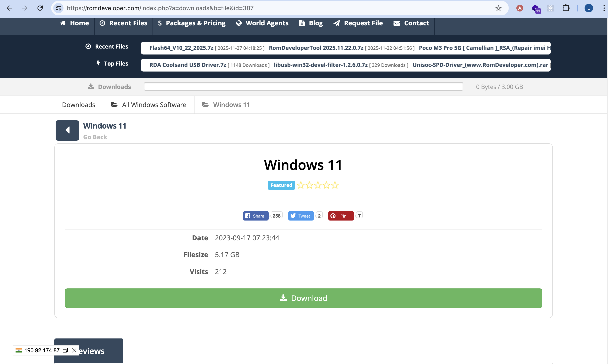Viewport: 608px width, 364px height.
Task: Bookmark this page with star icon
Action: (x=498, y=8)
